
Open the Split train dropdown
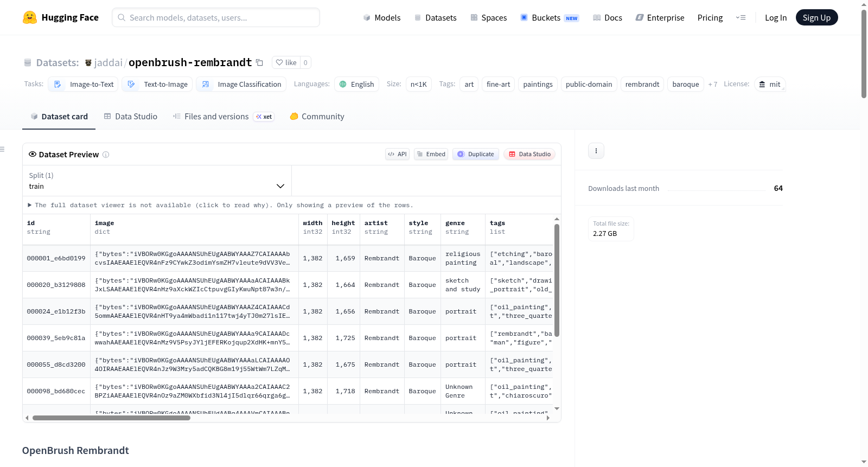pyautogui.click(x=157, y=181)
